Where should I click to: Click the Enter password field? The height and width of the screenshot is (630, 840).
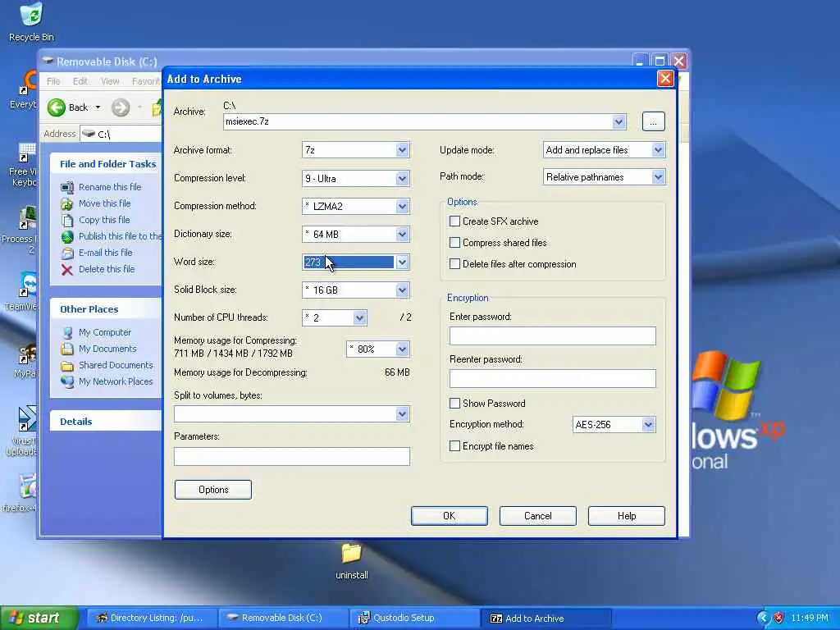(x=552, y=336)
